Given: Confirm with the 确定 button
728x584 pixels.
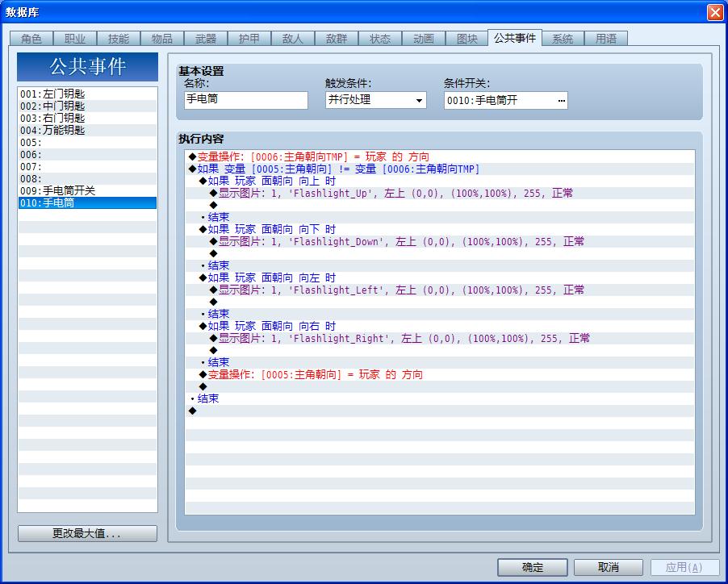Looking at the screenshot, I should tap(533, 567).
